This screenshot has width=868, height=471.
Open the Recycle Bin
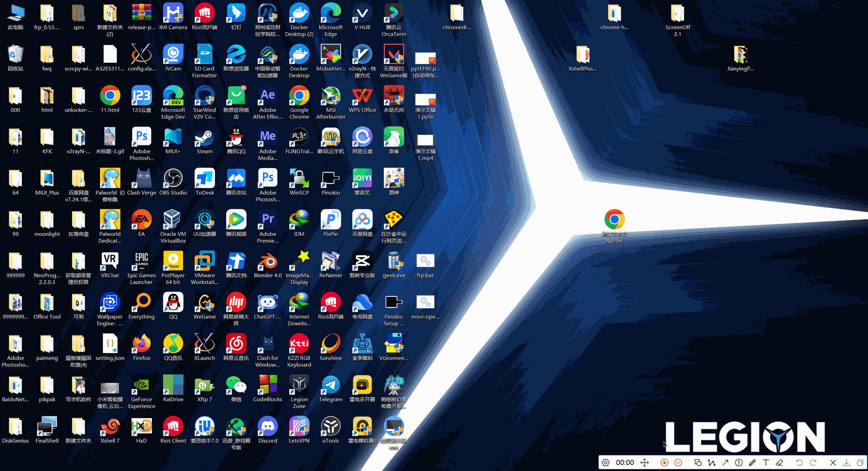click(15, 54)
